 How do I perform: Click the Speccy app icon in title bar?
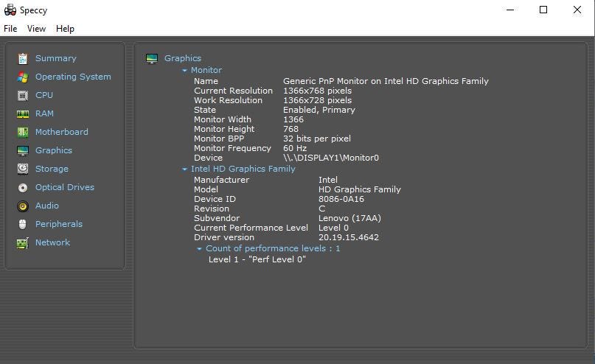[10, 10]
